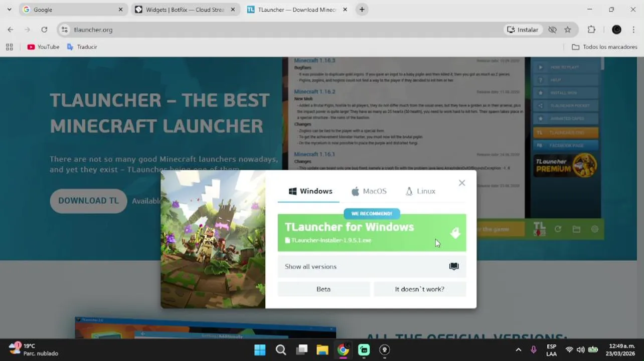Image resolution: width=644 pixels, height=361 pixels.
Task: Click the Minecraft 1.16.2 heading
Action: click(314, 92)
